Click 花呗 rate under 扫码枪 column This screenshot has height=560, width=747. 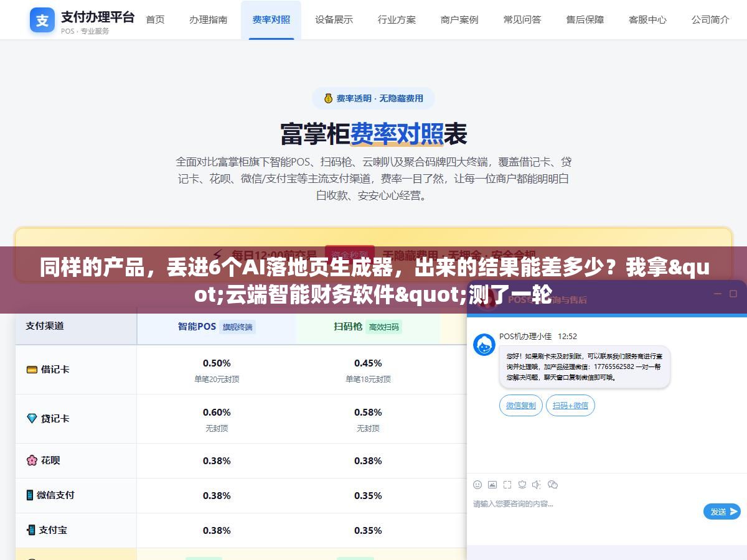click(x=368, y=461)
